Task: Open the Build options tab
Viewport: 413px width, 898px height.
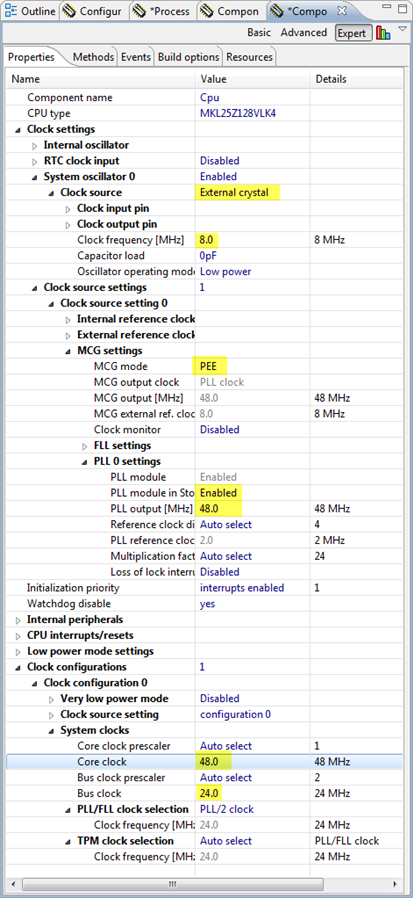Action: point(188,57)
